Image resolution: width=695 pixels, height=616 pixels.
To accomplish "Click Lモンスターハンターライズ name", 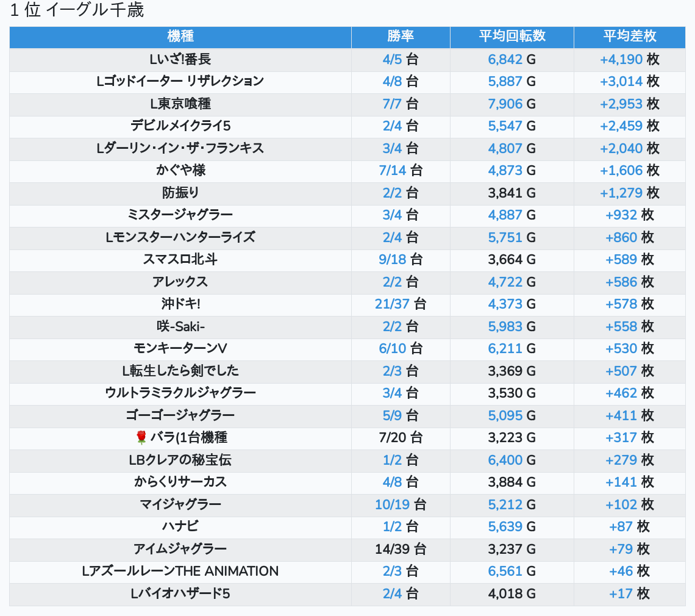I will [180, 237].
